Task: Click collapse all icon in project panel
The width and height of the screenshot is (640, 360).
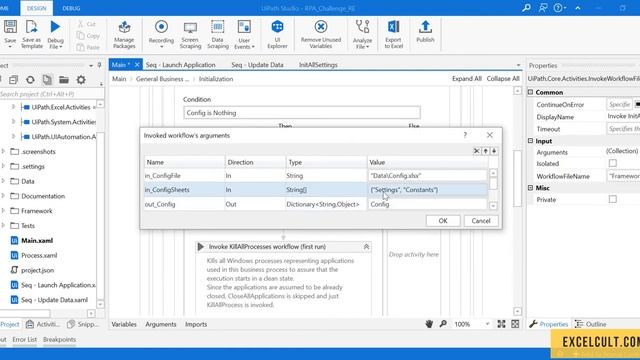Action: [x=13, y=80]
